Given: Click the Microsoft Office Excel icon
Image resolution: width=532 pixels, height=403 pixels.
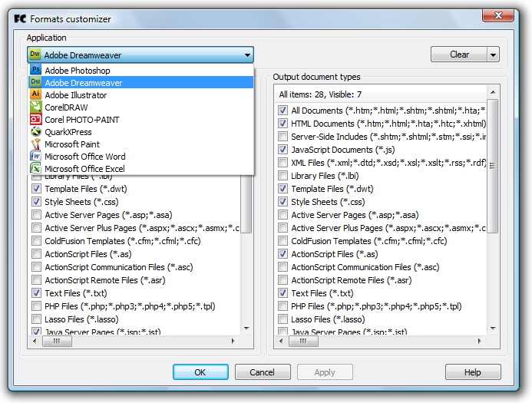Looking at the screenshot, I should click(35, 168).
